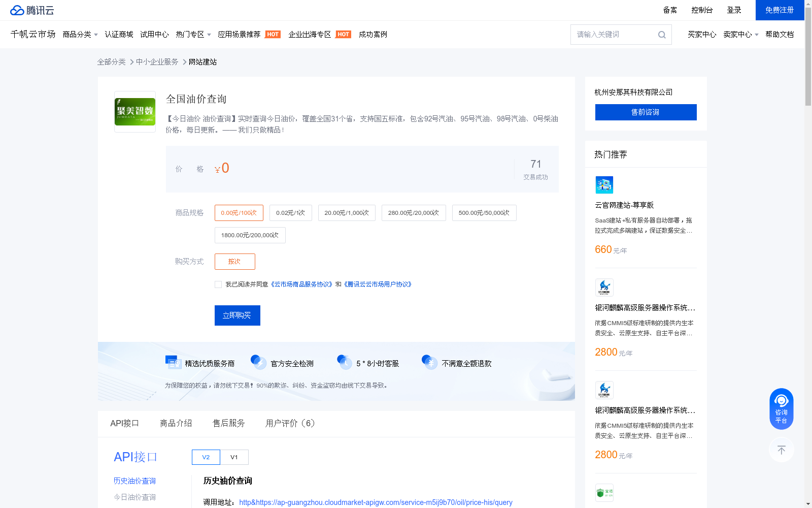Open 成功案例 menu item
Viewport: 812px width, 508px height.
pos(373,35)
